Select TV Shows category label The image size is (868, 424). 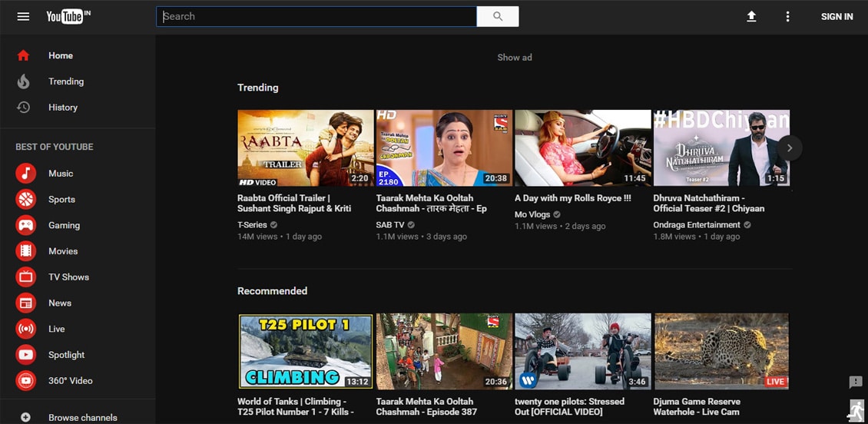tap(68, 277)
